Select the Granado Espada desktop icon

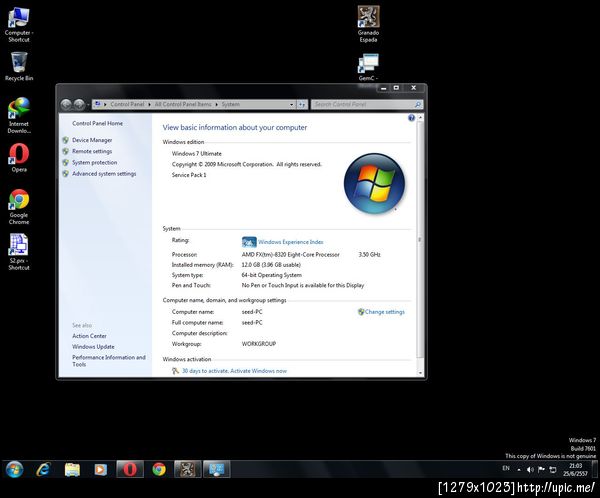click(368, 24)
